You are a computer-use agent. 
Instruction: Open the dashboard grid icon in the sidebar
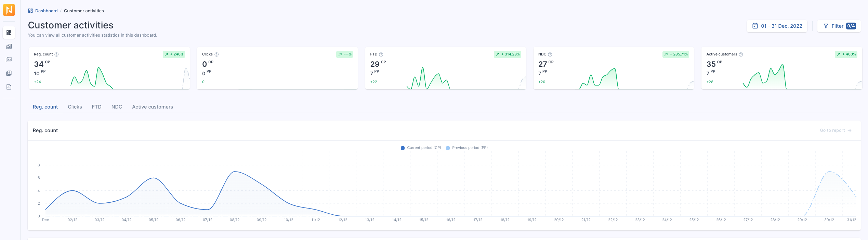[x=9, y=33]
